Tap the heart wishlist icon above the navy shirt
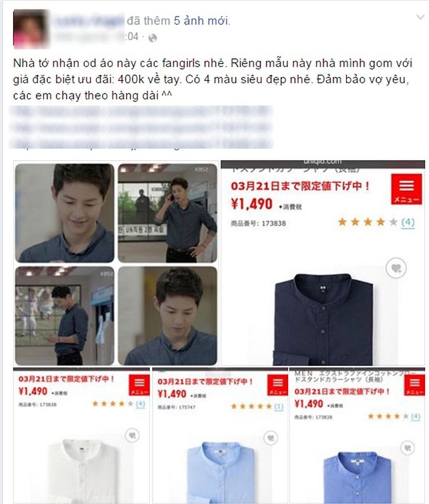429x504 pixels. click(396, 267)
